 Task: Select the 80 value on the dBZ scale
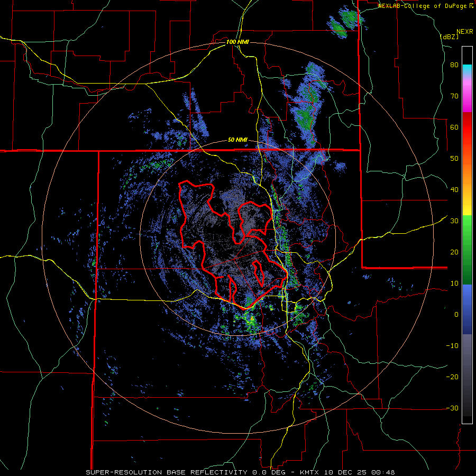click(454, 65)
